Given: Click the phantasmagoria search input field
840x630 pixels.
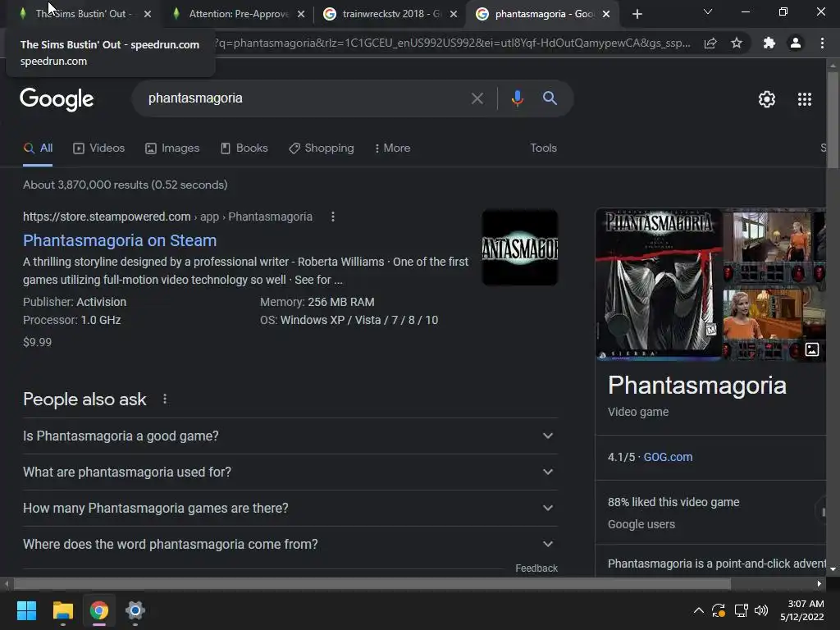Looking at the screenshot, I should (300, 98).
